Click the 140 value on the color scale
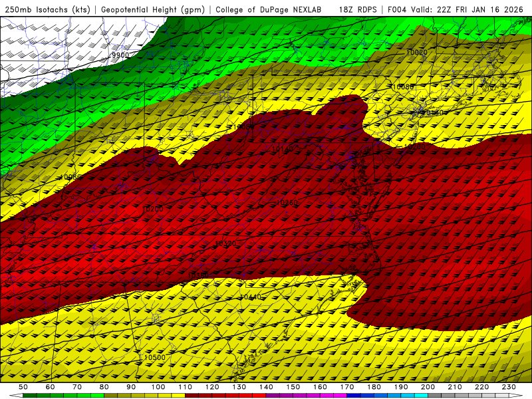The height and width of the screenshot is (399, 532). click(266, 387)
